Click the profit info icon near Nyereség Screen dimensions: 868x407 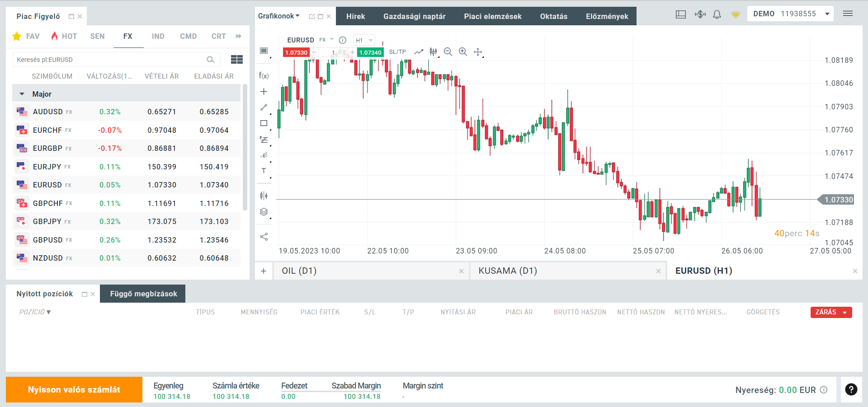(x=824, y=390)
